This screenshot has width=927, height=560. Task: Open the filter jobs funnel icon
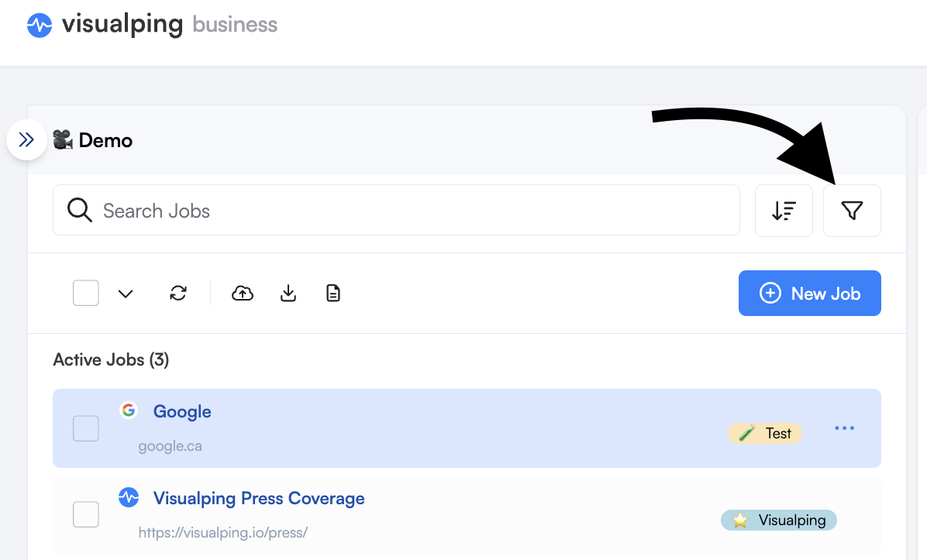[x=852, y=211]
